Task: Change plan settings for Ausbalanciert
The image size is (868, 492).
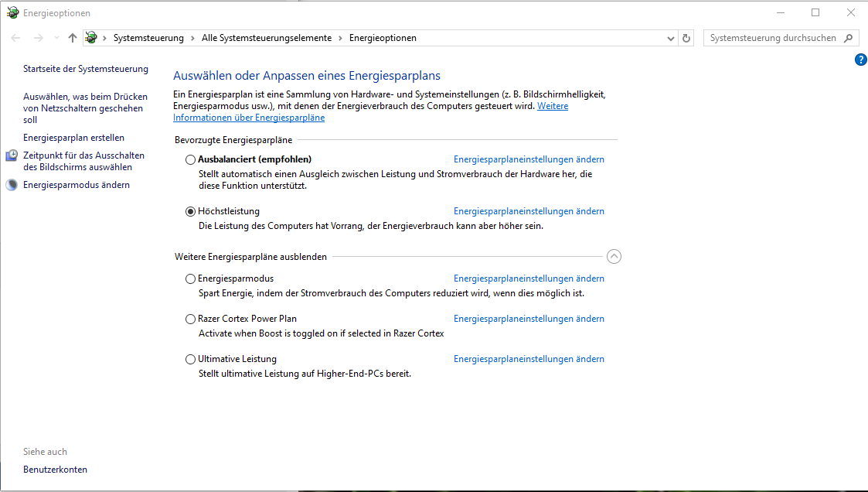Action: pos(529,159)
